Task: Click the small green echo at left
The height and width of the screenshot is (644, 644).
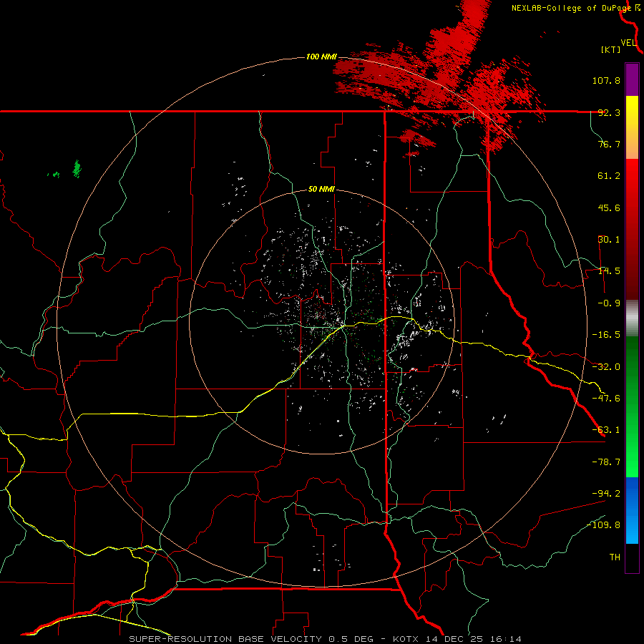Action: point(77,169)
